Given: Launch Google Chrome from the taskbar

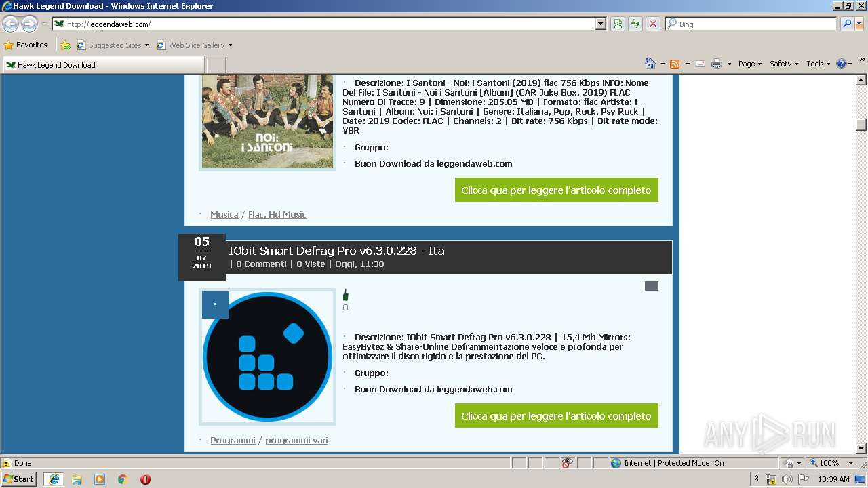Looking at the screenshot, I should coord(123,479).
